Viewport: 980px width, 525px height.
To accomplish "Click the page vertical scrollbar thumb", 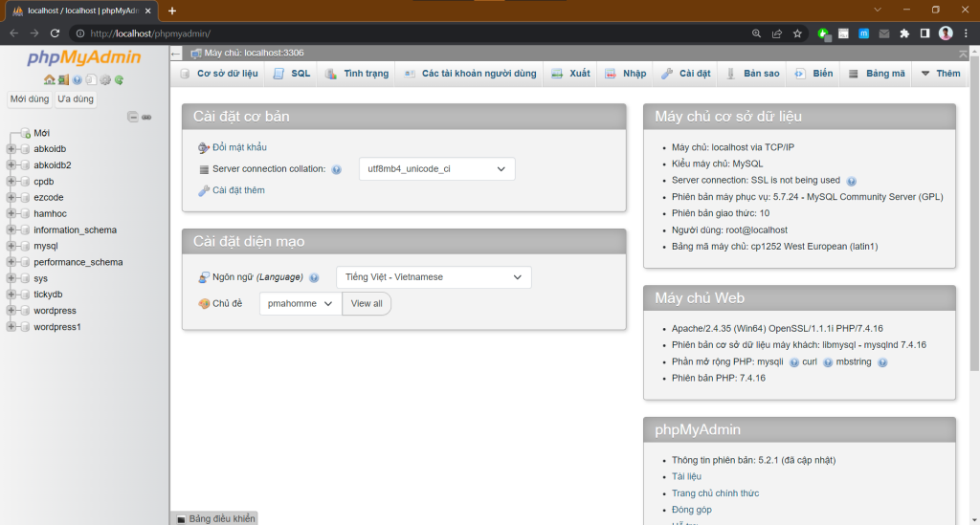I will coord(974,212).
